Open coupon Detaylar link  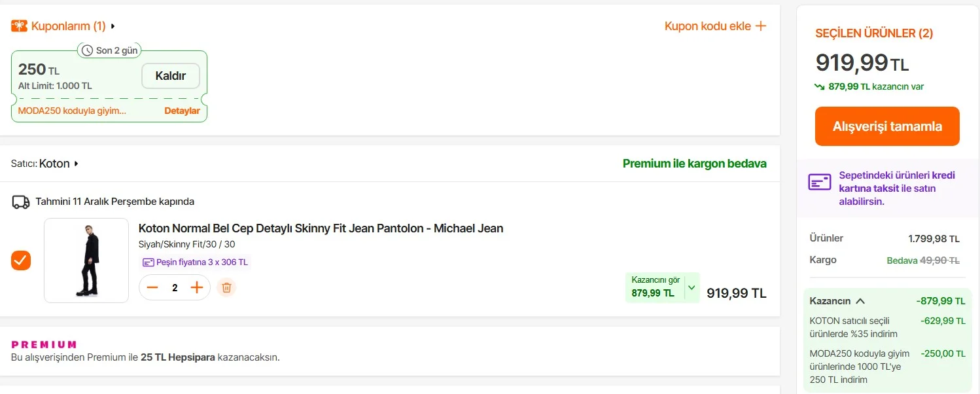(x=182, y=111)
